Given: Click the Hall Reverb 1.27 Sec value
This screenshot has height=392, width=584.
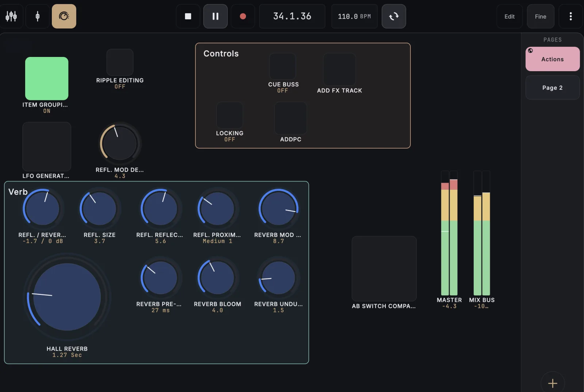Looking at the screenshot, I should 67,355.
